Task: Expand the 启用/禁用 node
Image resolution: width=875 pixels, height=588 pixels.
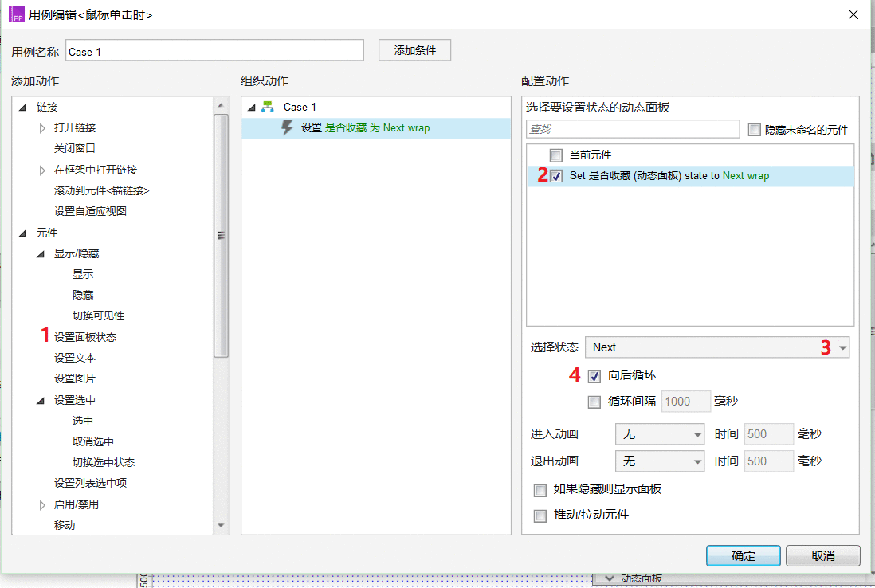Action: click(x=42, y=505)
